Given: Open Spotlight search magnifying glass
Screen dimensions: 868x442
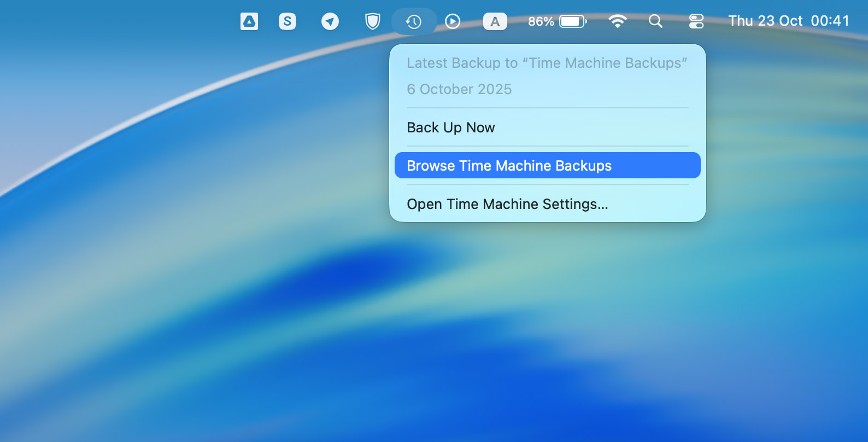Looking at the screenshot, I should 655,21.
